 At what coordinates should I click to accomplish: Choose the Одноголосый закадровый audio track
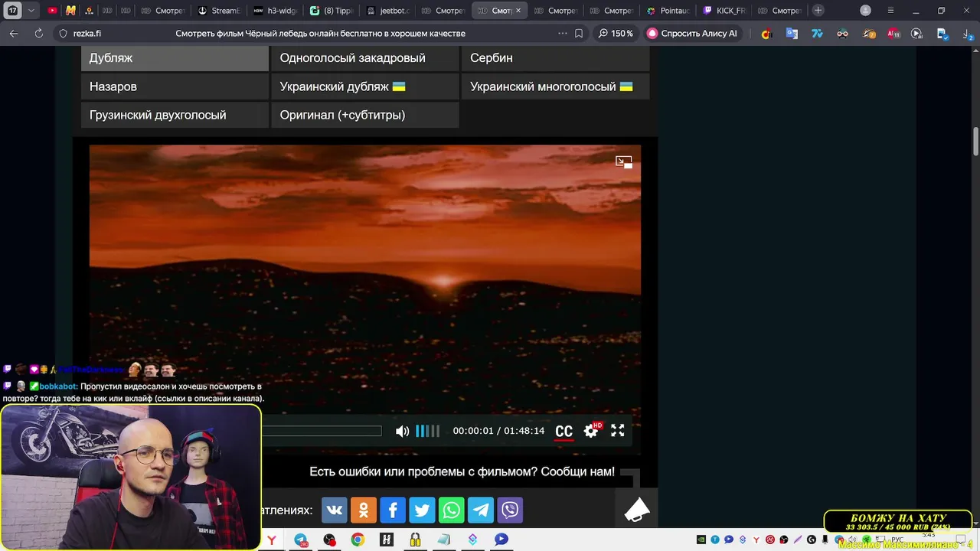coord(365,58)
